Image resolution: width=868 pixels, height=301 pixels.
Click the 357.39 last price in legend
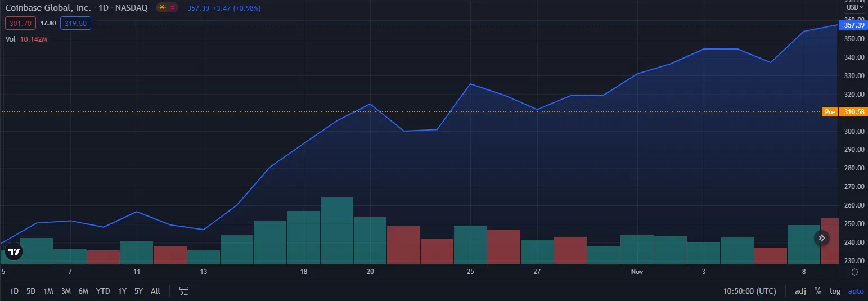pyautogui.click(x=199, y=8)
